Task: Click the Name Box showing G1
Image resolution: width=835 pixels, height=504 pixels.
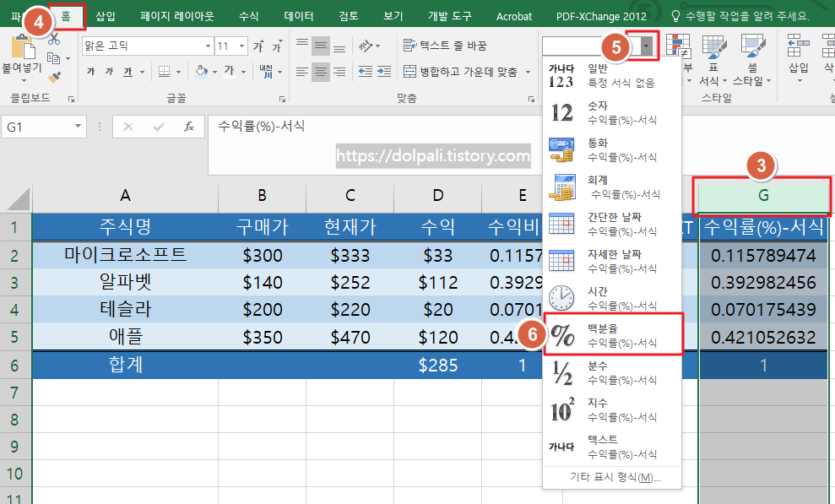Action: 42,125
